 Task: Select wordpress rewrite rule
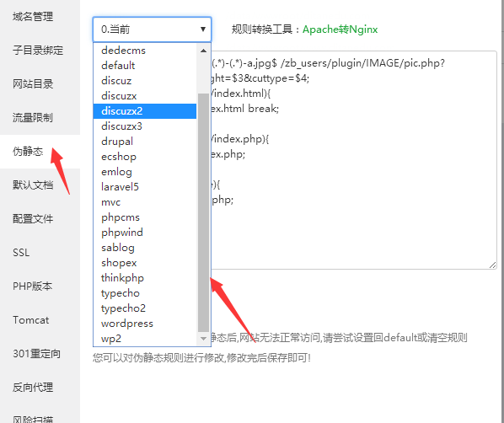(145, 324)
